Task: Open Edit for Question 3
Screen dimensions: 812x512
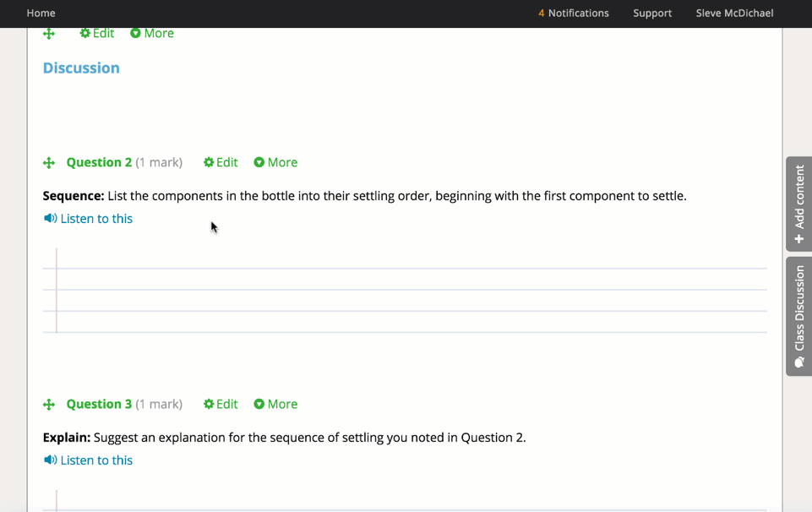Action: [x=221, y=404]
